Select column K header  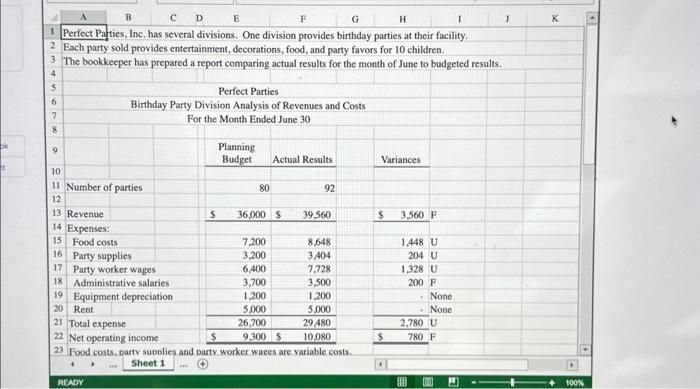pyautogui.click(x=554, y=18)
